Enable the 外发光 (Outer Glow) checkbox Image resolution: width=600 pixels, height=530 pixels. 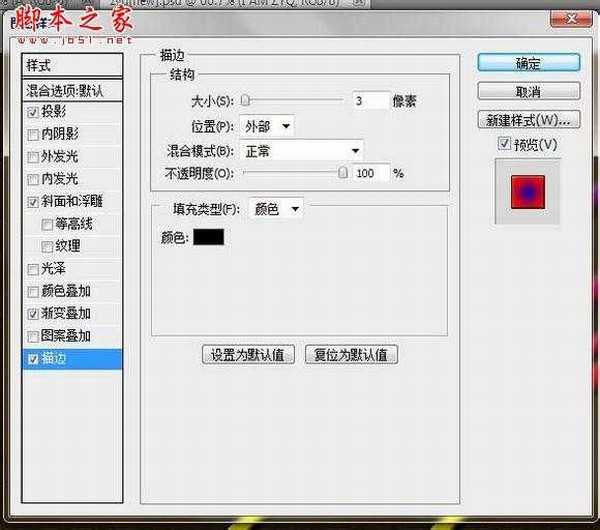(33, 156)
